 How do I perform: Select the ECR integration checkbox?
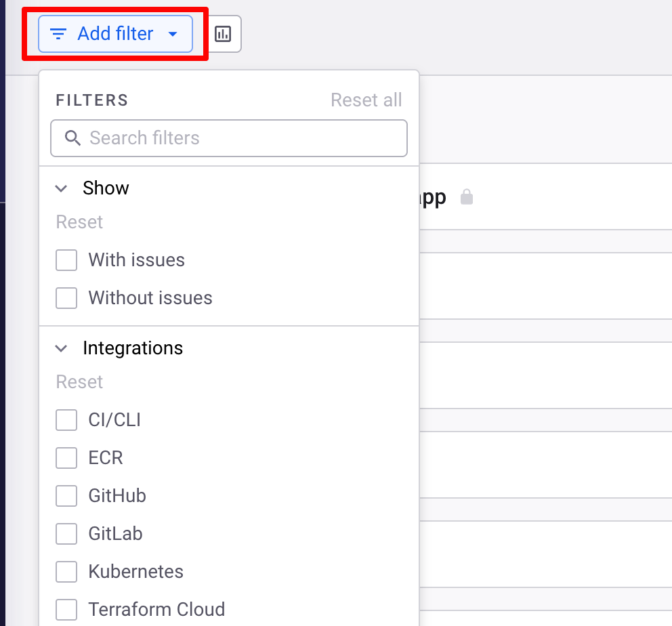coord(66,458)
